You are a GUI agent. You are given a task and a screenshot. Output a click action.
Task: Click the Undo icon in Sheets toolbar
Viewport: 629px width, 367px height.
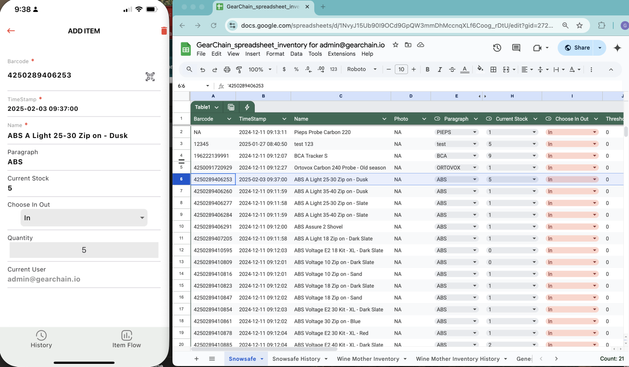pos(203,69)
